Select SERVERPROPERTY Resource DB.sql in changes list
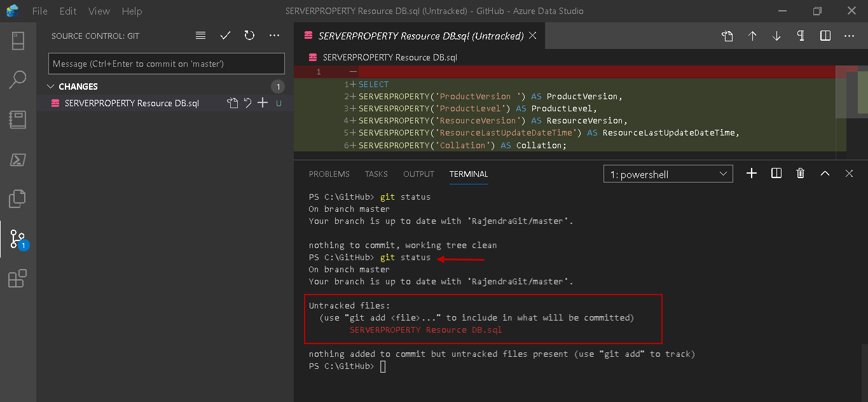The height and width of the screenshot is (402, 868). click(132, 103)
